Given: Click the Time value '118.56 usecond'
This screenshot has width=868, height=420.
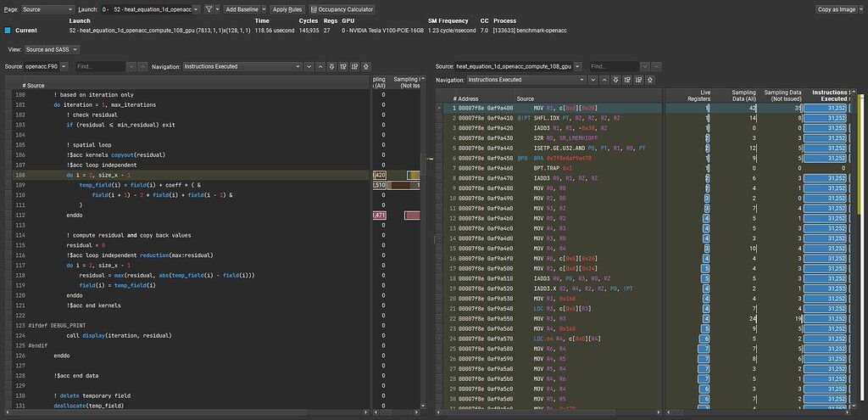Looking at the screenshot, I should [x=273, y=31].
